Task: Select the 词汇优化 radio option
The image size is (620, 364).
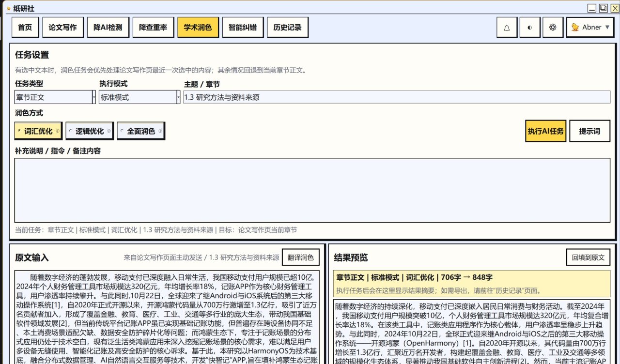Action: [x=18, y=131]
